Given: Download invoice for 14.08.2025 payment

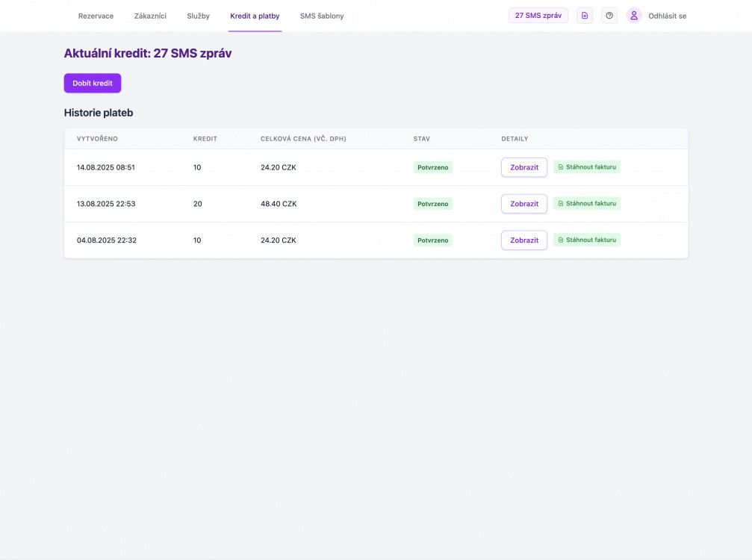Looking at the screenshot, I should [587, 167].
